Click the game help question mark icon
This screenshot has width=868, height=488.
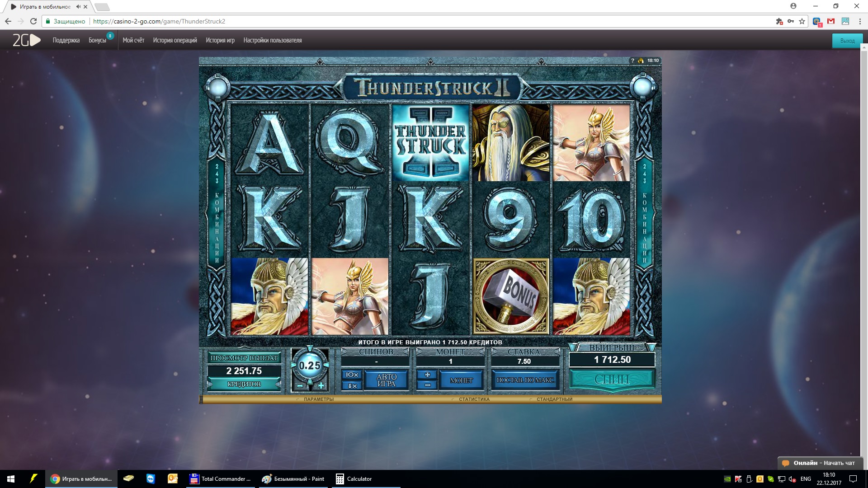[x=632, y=61]
